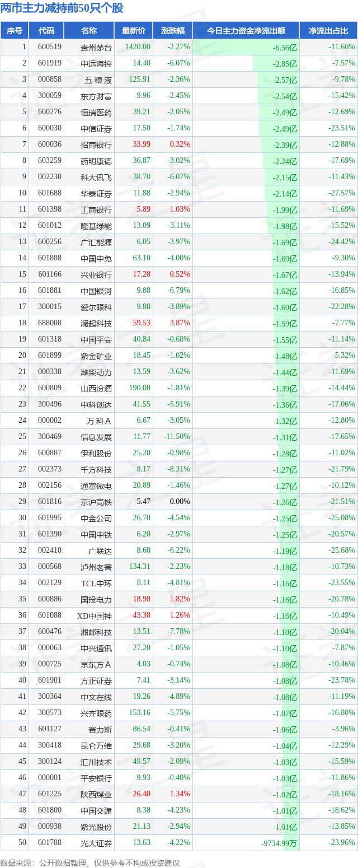Click the 今日主力资金净流出额 column header
Screen dimensions: 358x868
[x=246, y=31]
